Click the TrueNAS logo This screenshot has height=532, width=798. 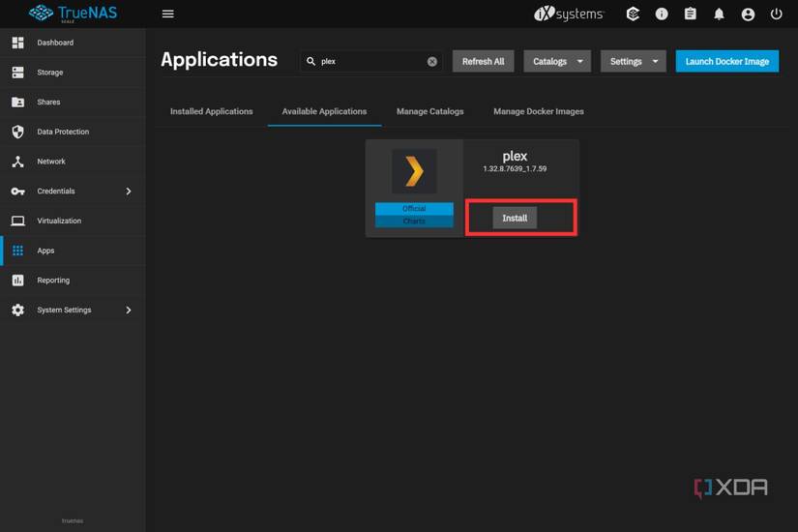[73, 14]
